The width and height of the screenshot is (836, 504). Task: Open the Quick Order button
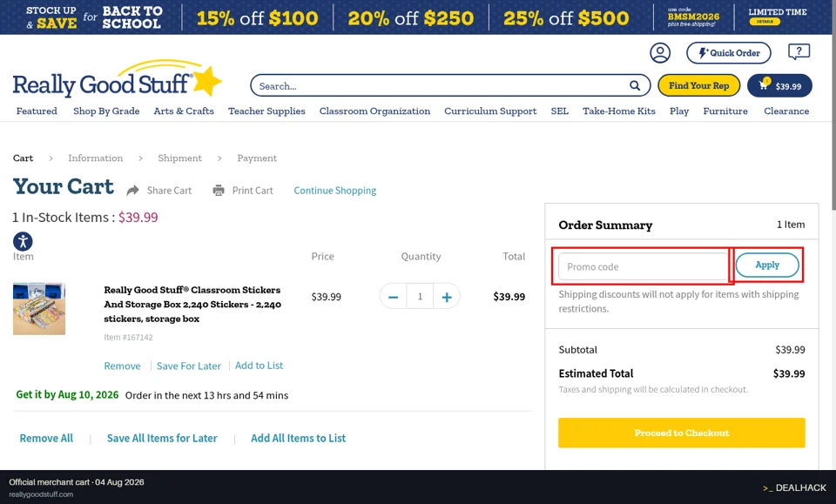coord(729,53)
